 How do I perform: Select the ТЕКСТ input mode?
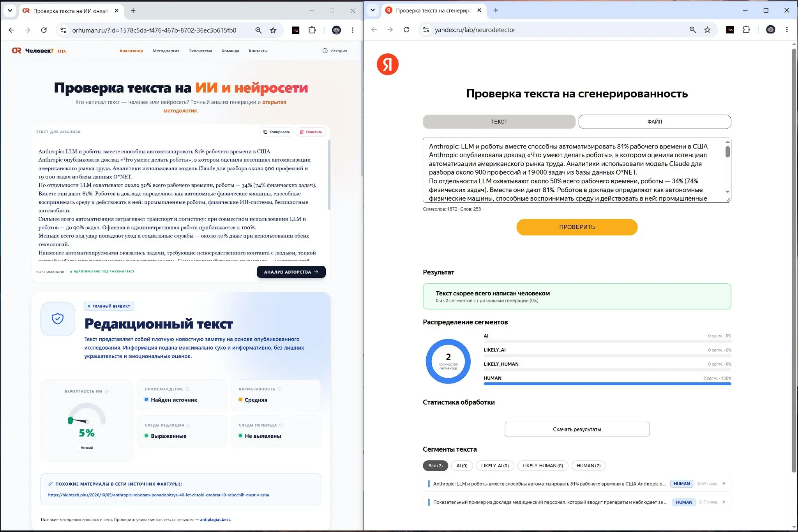(499, 122)
